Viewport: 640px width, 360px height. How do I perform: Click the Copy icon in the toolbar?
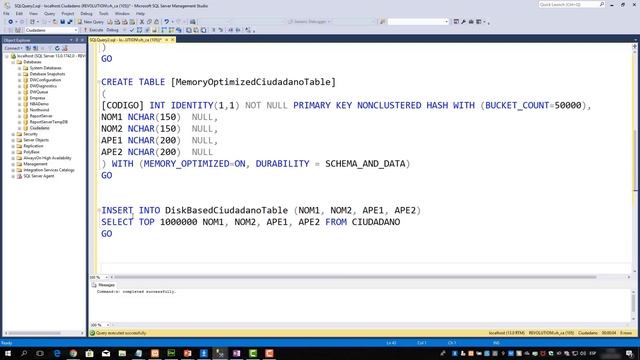pos(149,22)
